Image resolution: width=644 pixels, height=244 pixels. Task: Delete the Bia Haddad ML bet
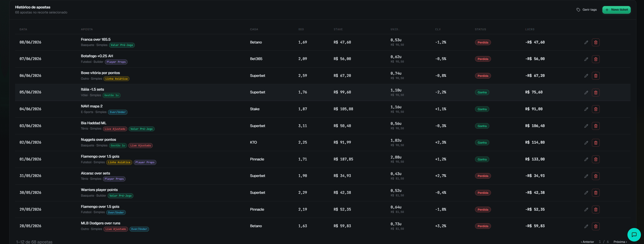click(x=596, y=126)
